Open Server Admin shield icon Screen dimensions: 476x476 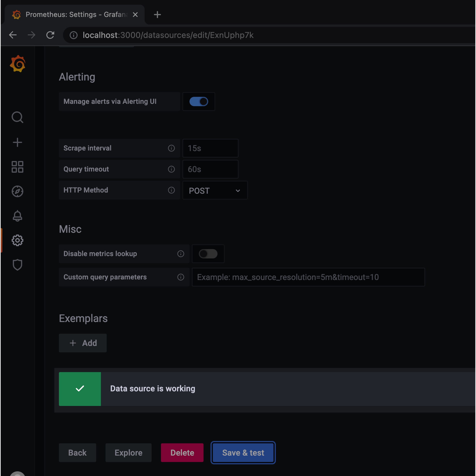(x=17, y=265)
